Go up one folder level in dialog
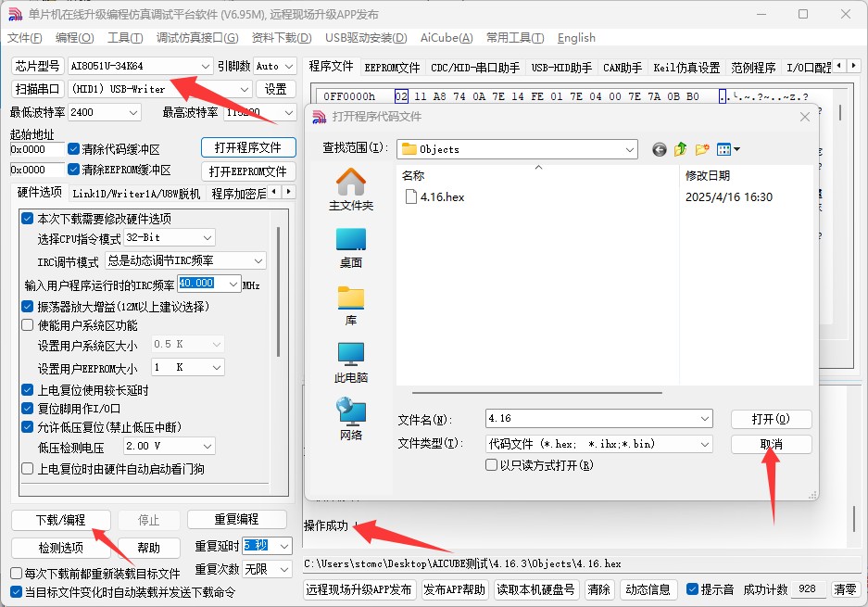 pyautogui.click(x=680, y=149)
